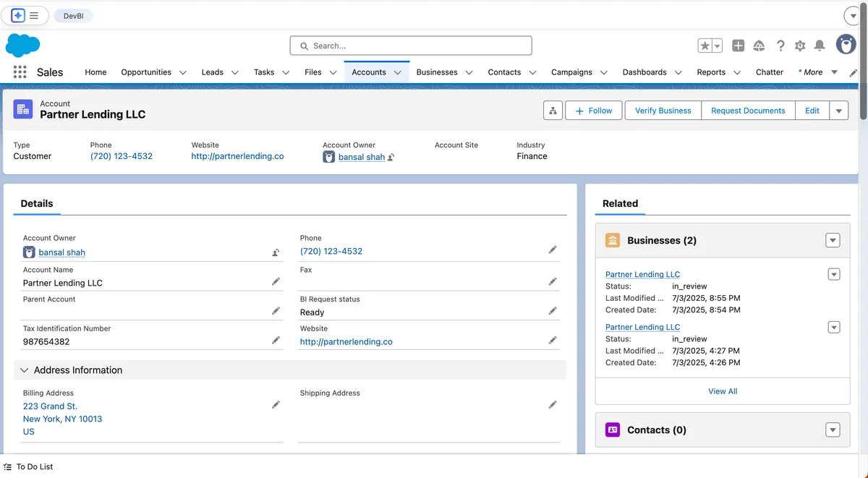Select the Related tab

click(x=621, y=204)
